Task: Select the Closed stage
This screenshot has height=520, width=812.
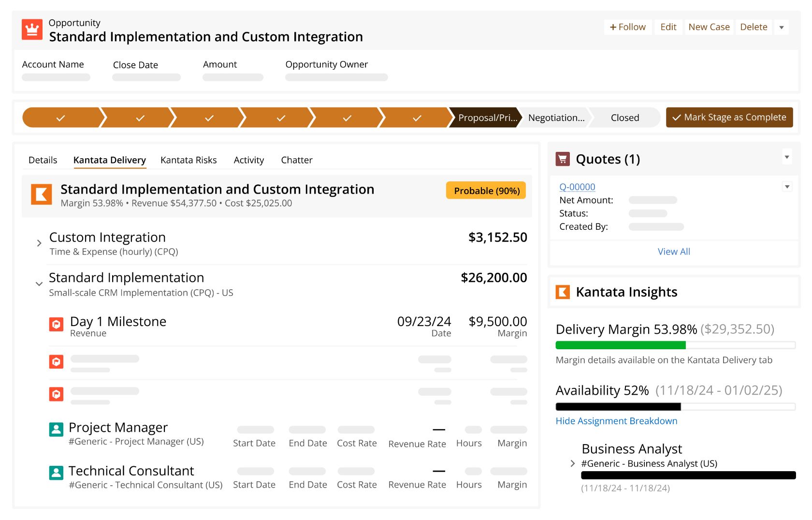Action: click(624, 118)
